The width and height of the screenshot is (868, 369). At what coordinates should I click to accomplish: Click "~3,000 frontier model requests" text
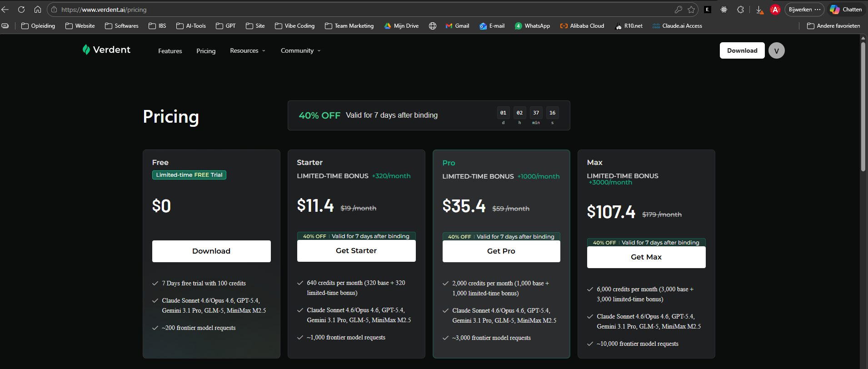(491, 338)
